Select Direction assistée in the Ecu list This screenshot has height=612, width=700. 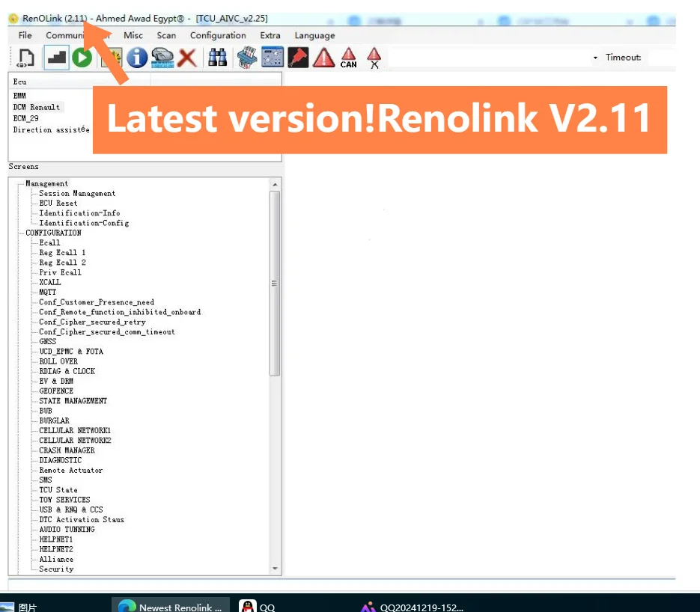tap(52, 129)
